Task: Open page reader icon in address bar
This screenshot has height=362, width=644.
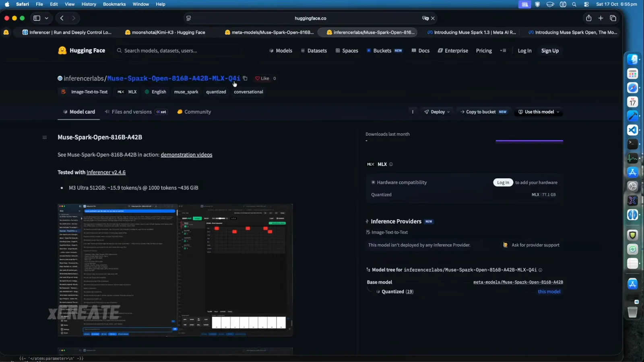Action: click(188, 18)
